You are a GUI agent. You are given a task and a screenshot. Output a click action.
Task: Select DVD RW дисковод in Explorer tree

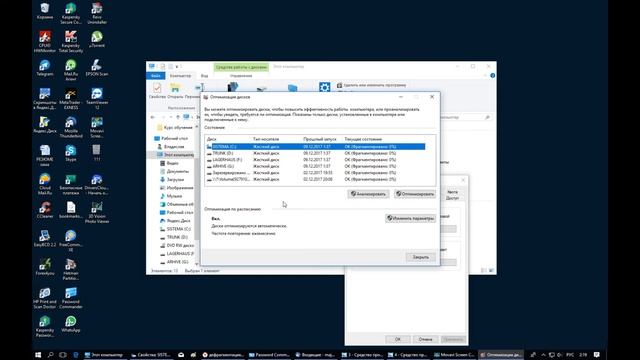[177, 245]
